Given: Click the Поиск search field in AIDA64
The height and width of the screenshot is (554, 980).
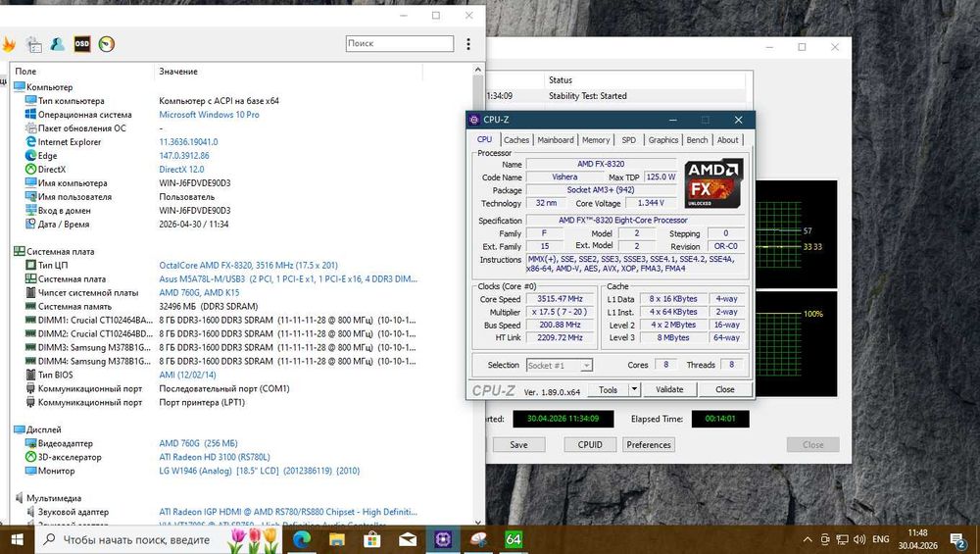Looking at the screenshot, I should (x=400, y=43).
